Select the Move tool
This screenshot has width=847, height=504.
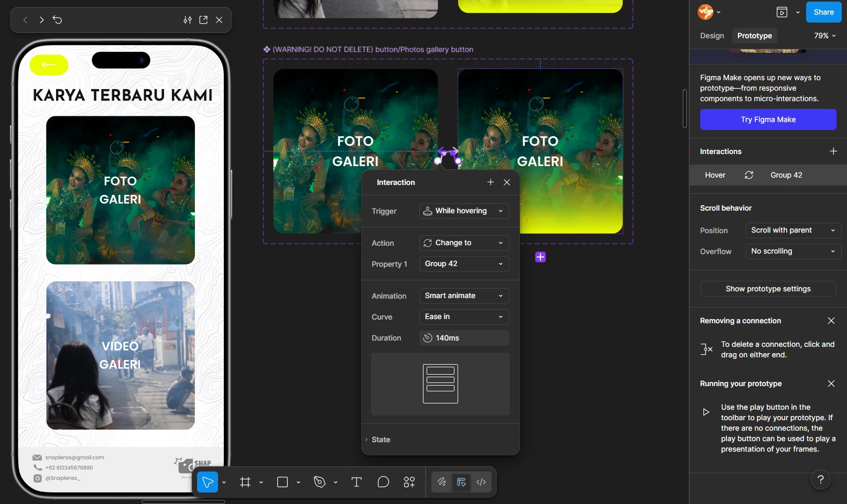coord(208,482)
